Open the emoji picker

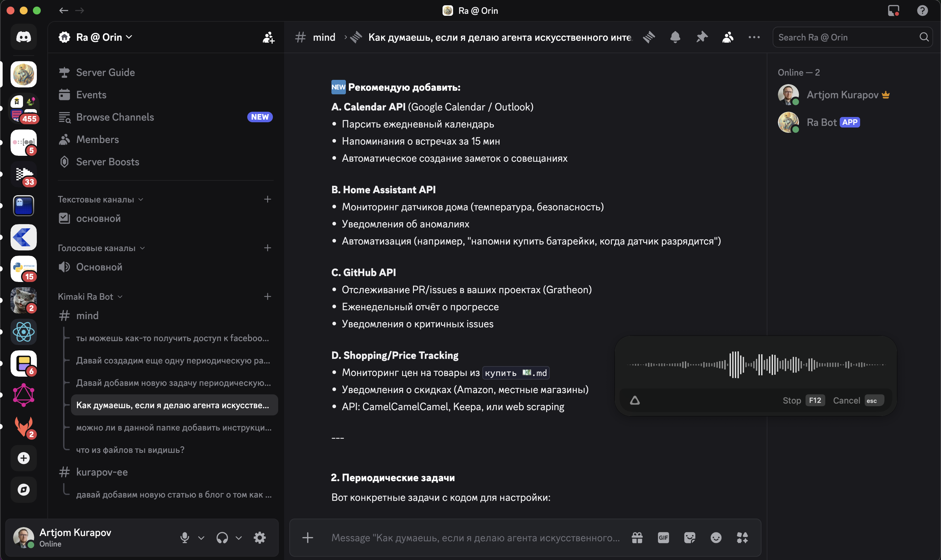point(716,537)
